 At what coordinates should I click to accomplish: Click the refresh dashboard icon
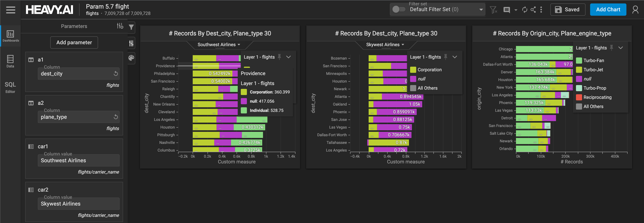[525, 10]
